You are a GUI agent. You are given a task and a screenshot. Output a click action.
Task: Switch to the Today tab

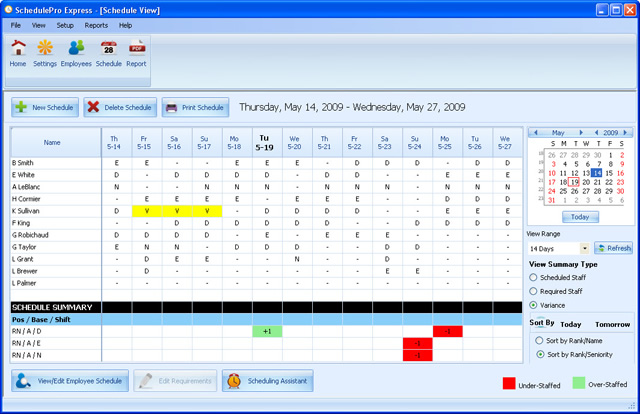571,324
